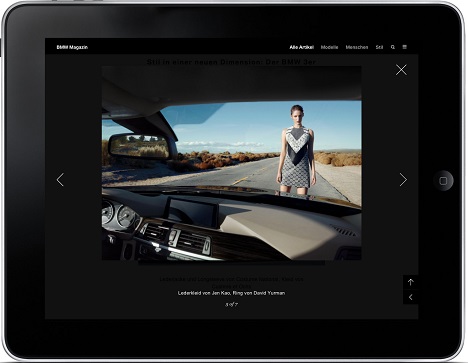468x363 pixels.
Task: Select the Alle Artikel menu item
Action: 301,47
